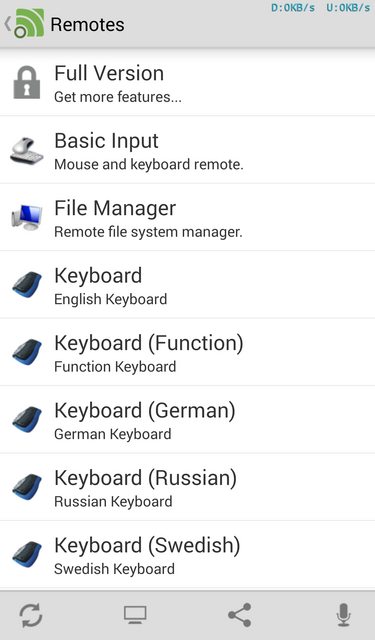Select the English Keyboard remote
375x640 pixels.
tap(187, 284)
